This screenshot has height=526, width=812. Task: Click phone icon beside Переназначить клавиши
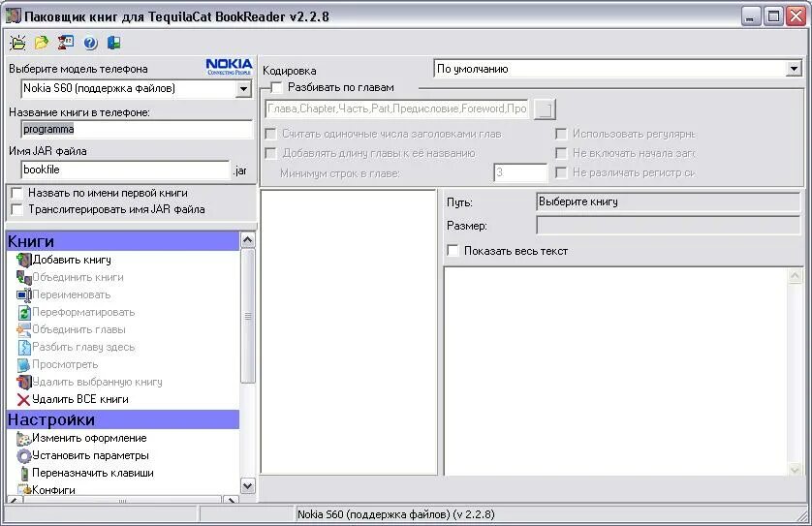(x=24, y=473)
